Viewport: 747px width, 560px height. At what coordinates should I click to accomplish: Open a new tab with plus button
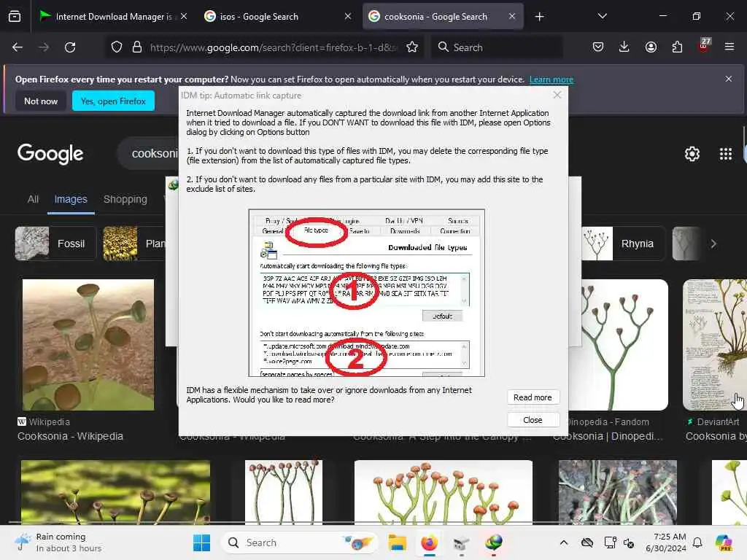539,17
